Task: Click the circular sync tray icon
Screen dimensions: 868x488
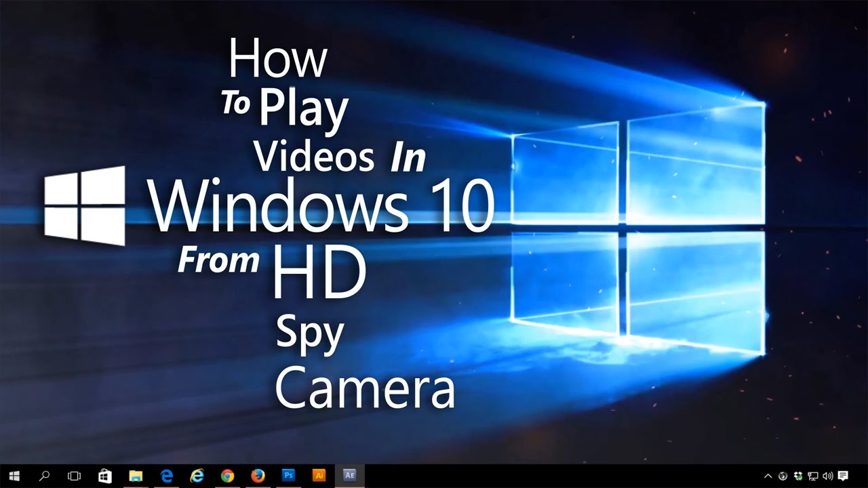Action: (784, 476)
